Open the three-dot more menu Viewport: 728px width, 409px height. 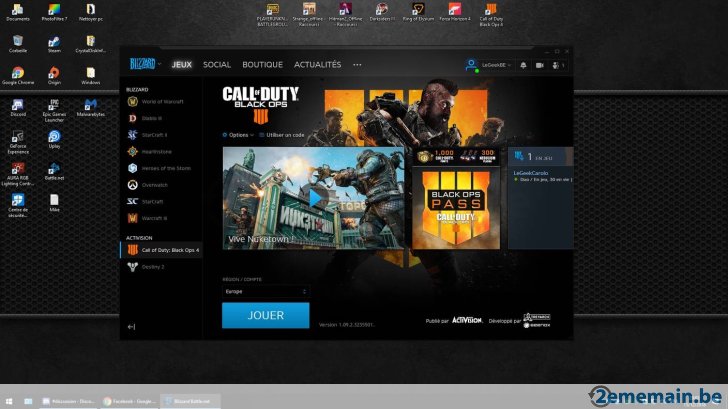click(357, 65)
